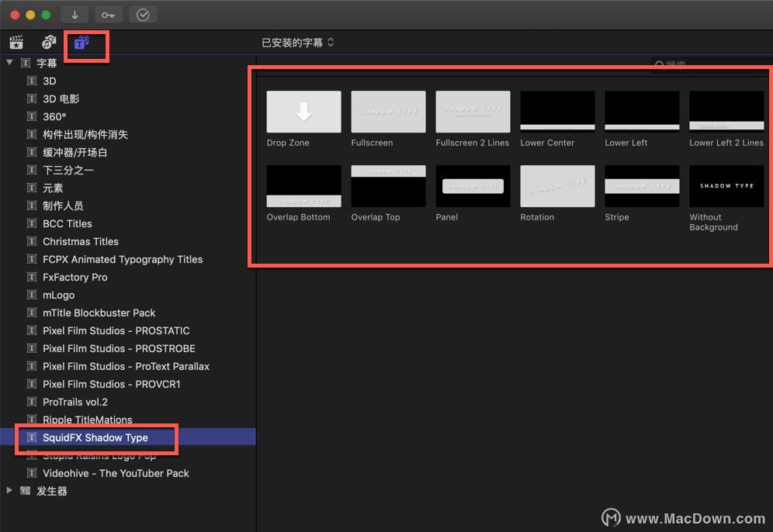The height and width of the screenshot is (532, 773).
Task: Select the Ripple TitleMations category
Action: click(128, 420)
